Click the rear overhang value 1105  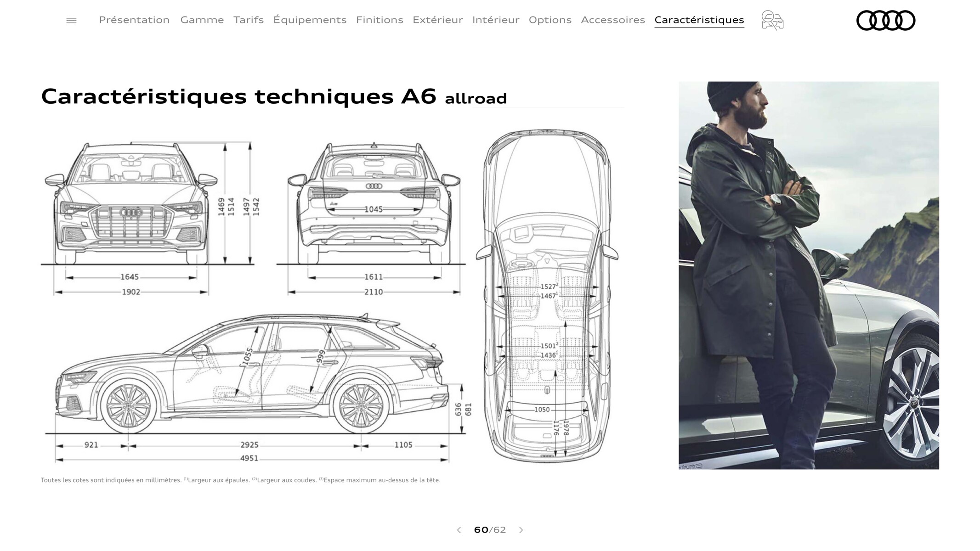coord(403,445)
